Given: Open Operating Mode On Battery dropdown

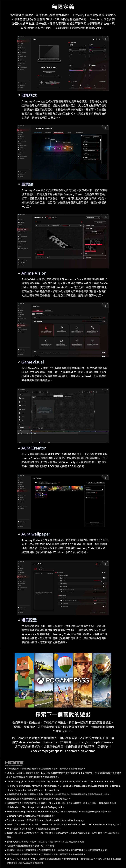Looking at the screenshot, I should [99, 589].
